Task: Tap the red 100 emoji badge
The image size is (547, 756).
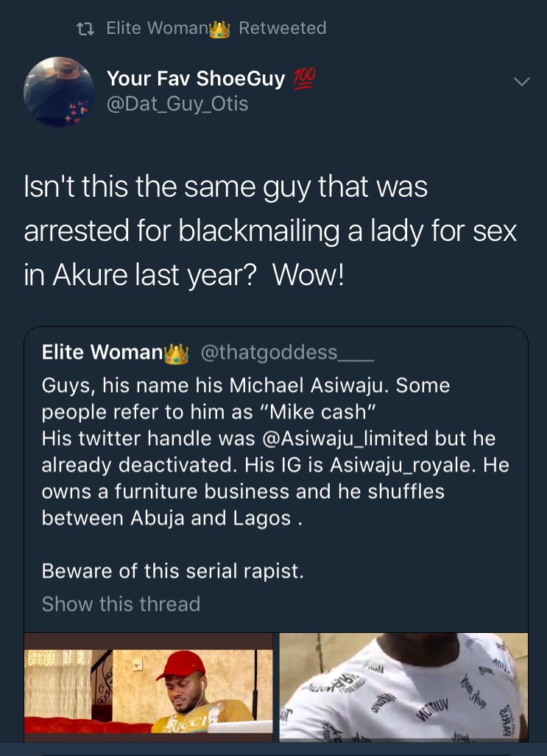Action: [x=305, y=77]
